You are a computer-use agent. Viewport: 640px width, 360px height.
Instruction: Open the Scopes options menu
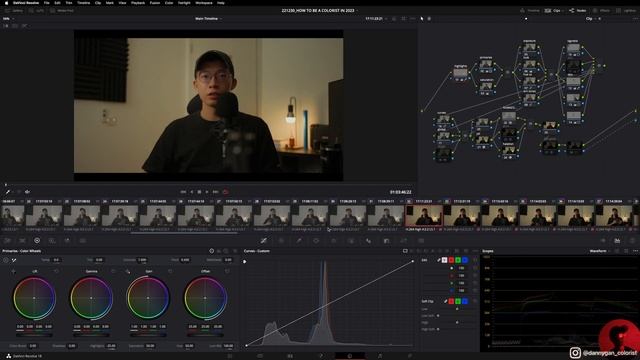pos(636,251)
